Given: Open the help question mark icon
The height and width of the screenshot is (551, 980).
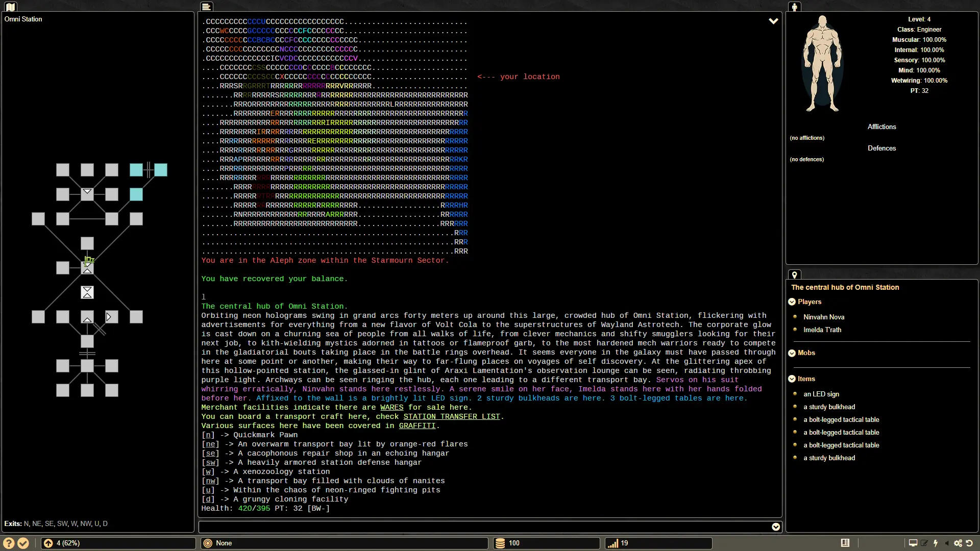Looking at the screenshot, I should (9, 543).
